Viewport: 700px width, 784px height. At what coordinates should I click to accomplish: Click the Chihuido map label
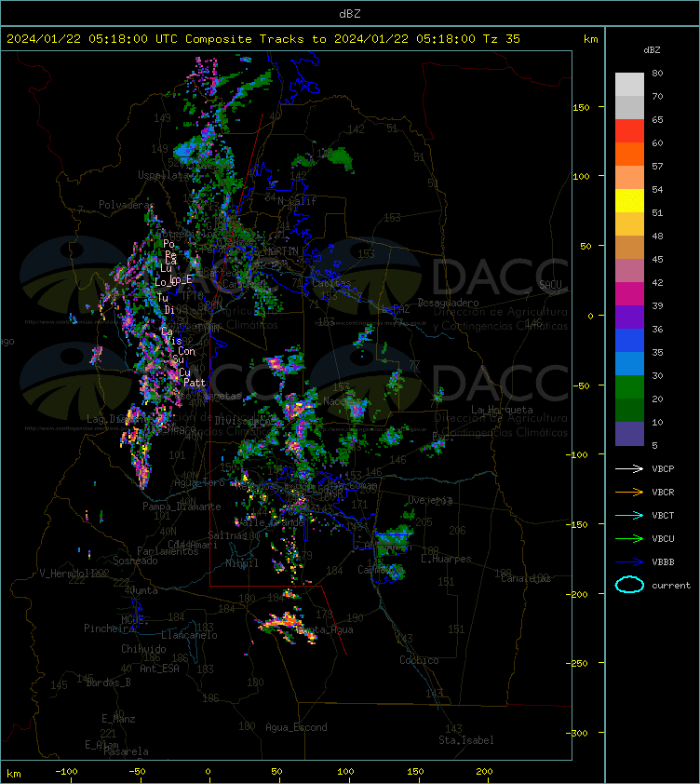(143, 649)
